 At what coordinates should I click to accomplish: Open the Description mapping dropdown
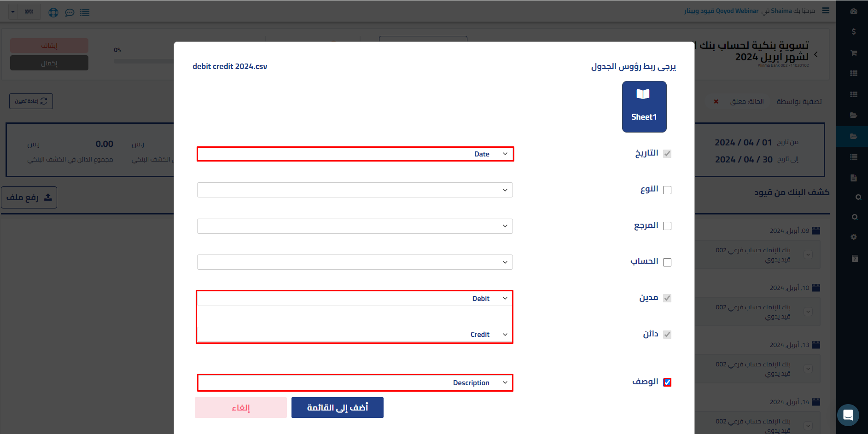point(355,383)
